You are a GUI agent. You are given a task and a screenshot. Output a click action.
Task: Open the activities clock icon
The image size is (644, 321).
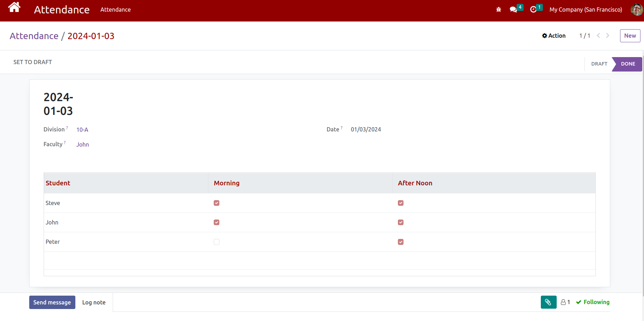pos(533,10)
